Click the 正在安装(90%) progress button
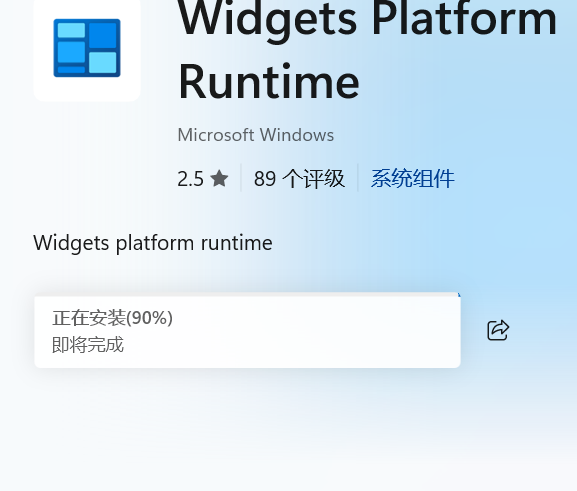The height and width of the screenshot is (491, 577). click(247, 331)
